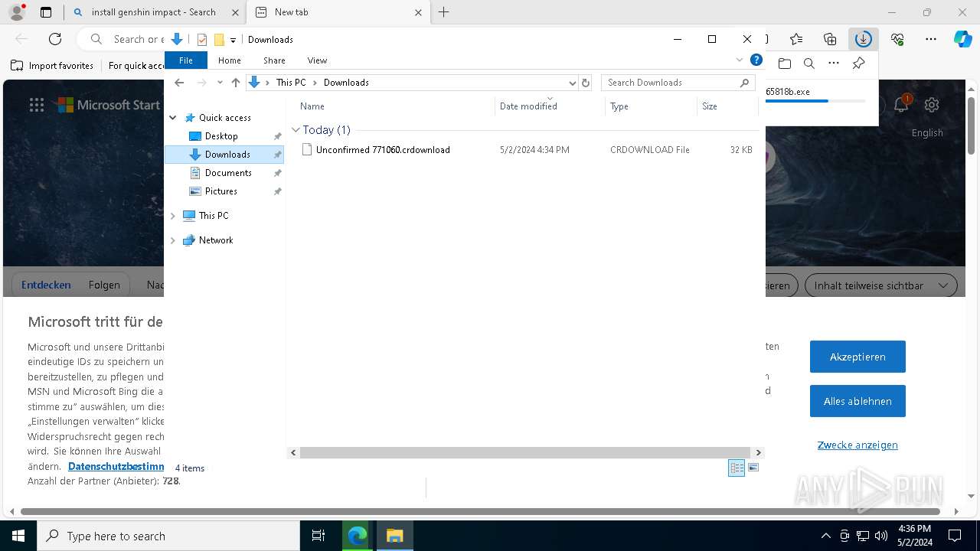
Task: Switch to details view layout icon
Action: point(737,468)
